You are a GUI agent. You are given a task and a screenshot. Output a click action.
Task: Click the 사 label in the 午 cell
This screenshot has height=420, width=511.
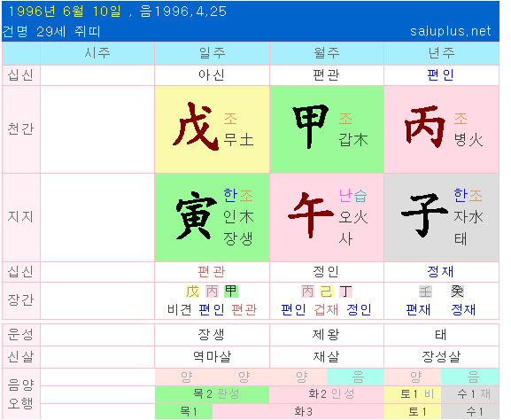click(345, 239)
